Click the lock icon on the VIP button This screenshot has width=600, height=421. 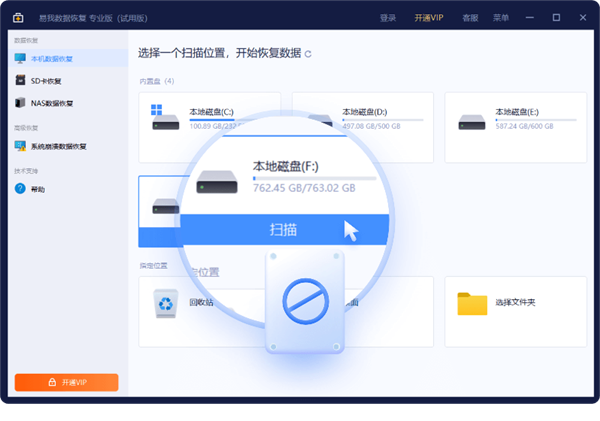[x=52, y=382]
